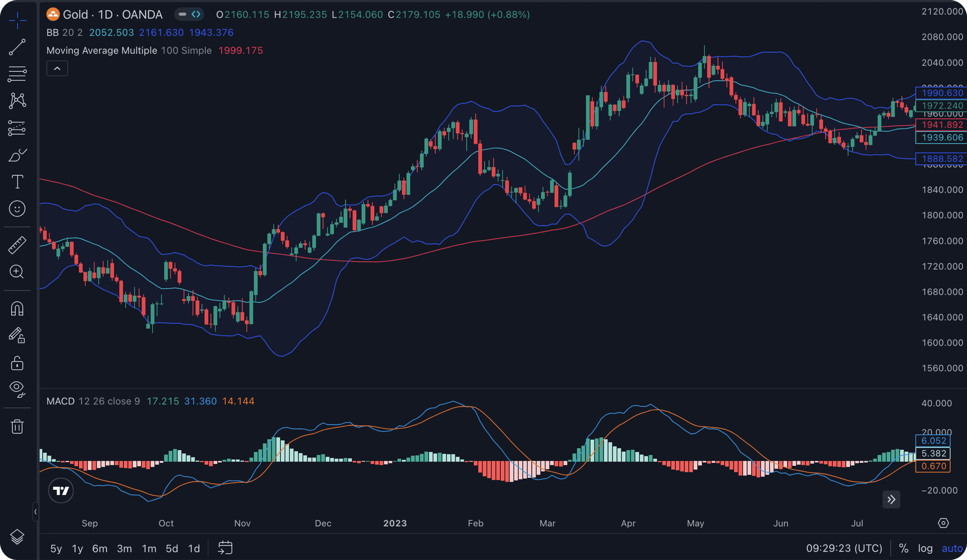Click the 1800.000 price scale label
967x560 pixels.
point(942,215)
